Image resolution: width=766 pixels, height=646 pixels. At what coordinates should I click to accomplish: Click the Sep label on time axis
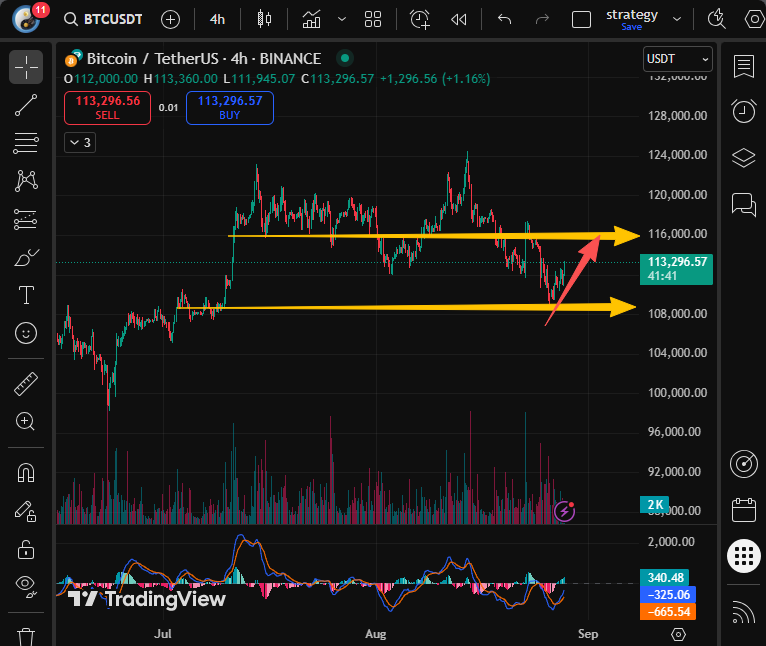(588, 634)
